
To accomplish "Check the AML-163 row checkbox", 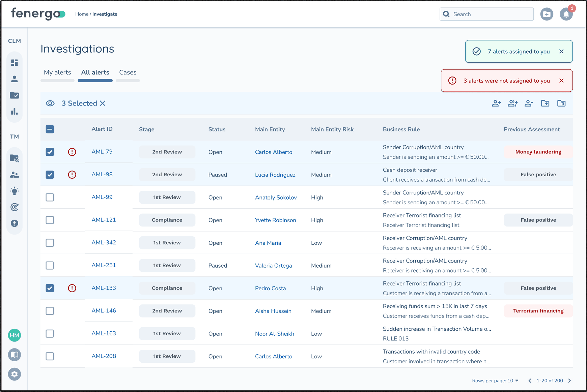I will [50, 334].
